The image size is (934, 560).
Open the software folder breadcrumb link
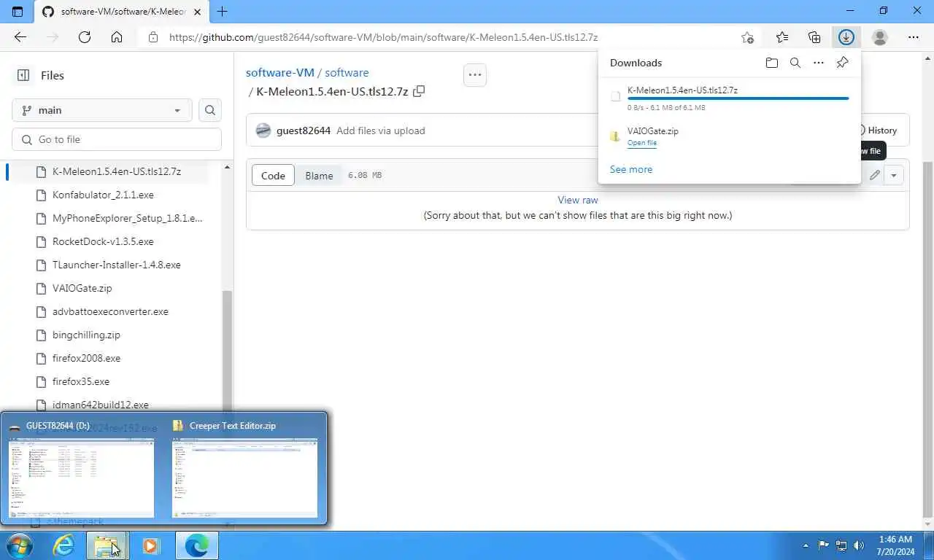pos(347,72)
